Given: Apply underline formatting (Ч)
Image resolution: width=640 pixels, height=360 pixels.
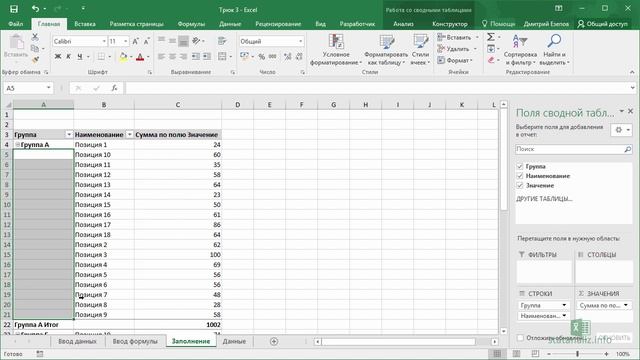Looking at the screenshot, I should point(80,57).
